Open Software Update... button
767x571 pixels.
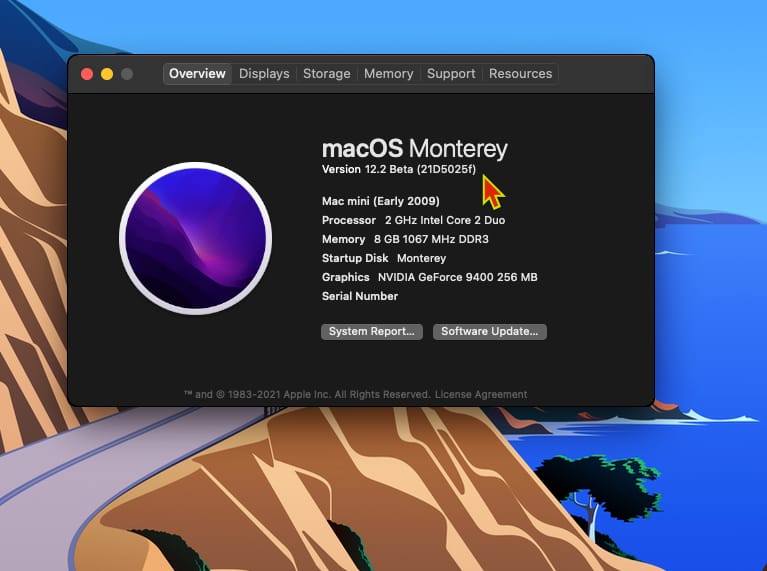[x=490, y=332]
